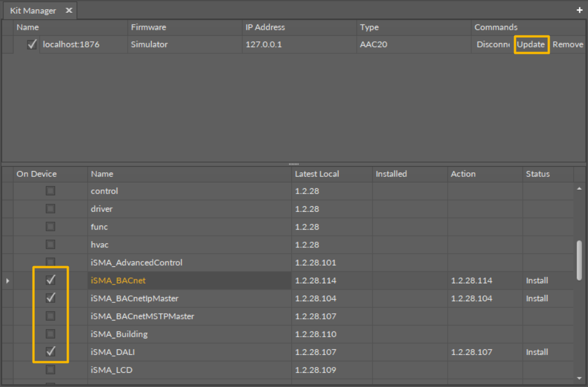This screenshot has width=588, height=387.
Task: Add a new tab with plus icon
Action: [x=579, y=10]
